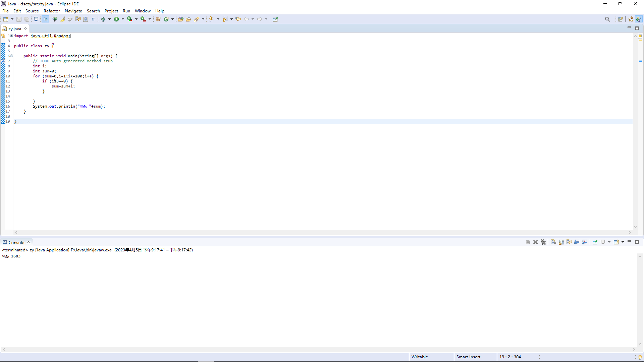Screen dimensions: 644x362
Task: Click the Smart Insert status field
Action: [468, 357]
